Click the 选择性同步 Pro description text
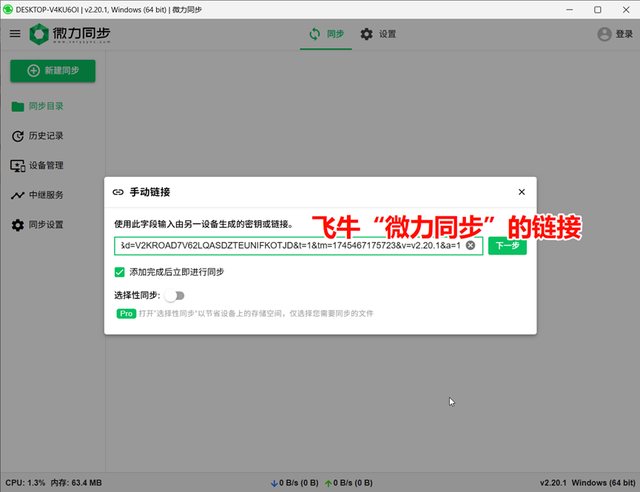The height and width of the screenshot is (492, 640). (x=256, y=314)
